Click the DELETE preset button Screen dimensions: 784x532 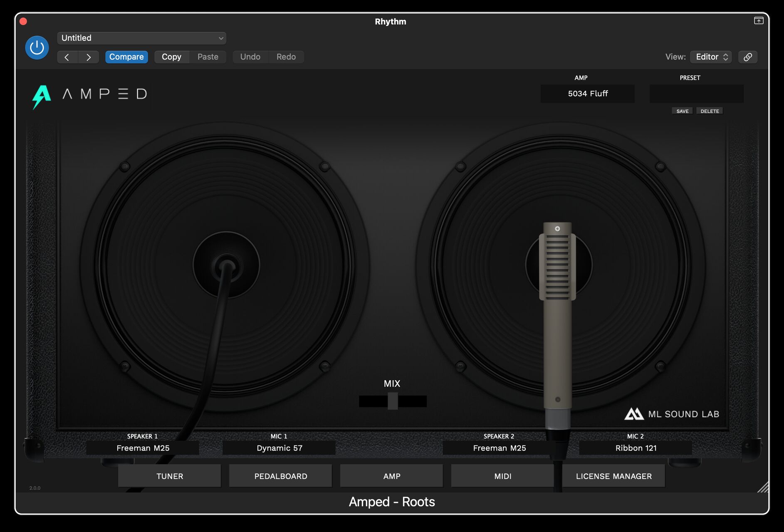click(x=710, y=111)
